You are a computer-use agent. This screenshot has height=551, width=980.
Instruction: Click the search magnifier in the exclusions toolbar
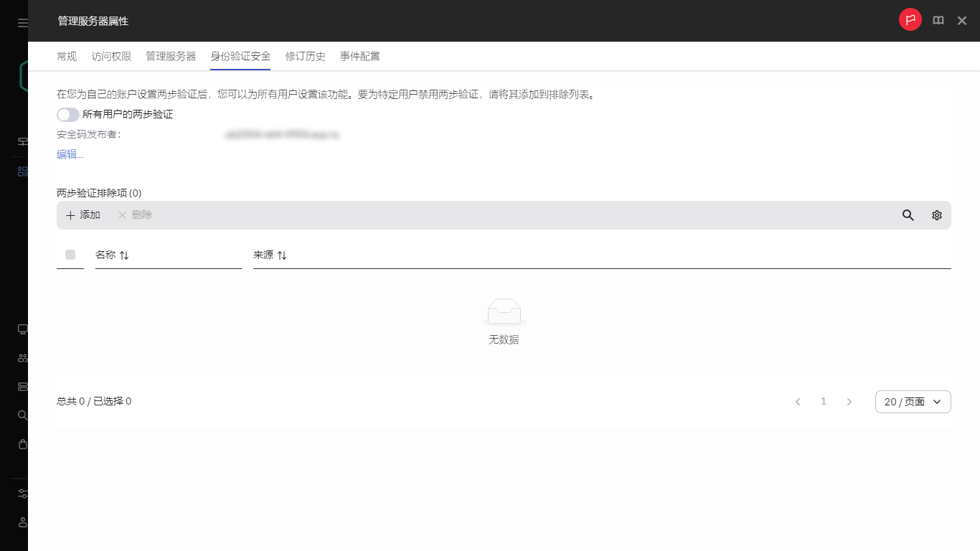908,215
